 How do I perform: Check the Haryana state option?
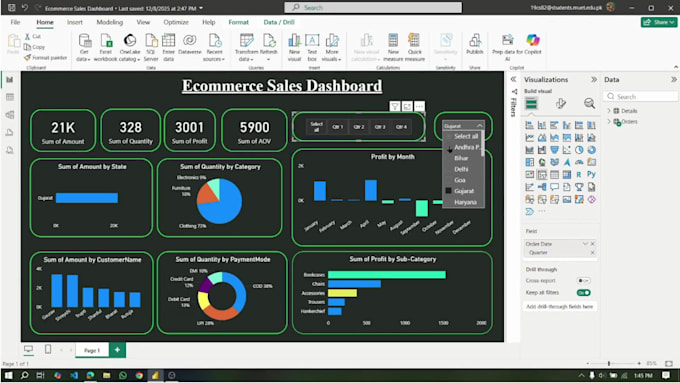point(448,202)
